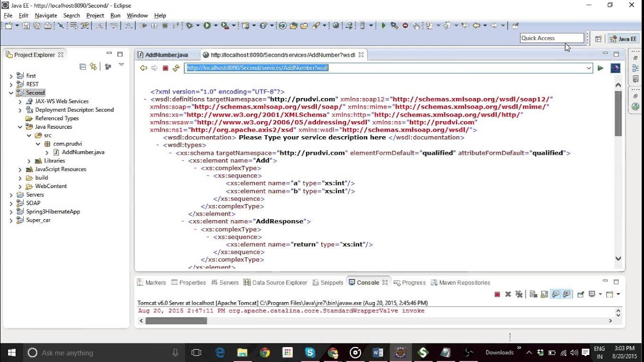Screen dimensions: 644x362
Task: Click File Explorer icon in taskbar
Action: (243, 352)
